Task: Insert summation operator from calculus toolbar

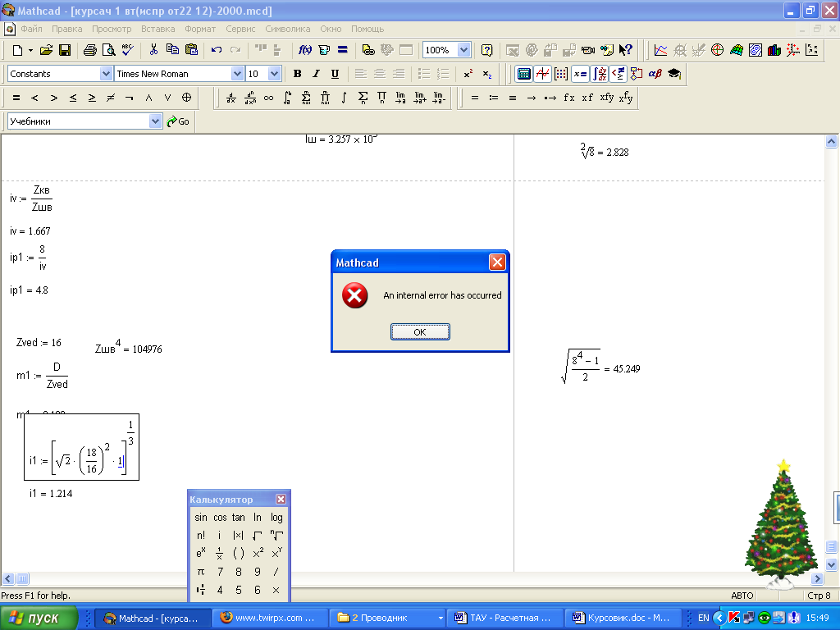Action: [x=363, y=98]
